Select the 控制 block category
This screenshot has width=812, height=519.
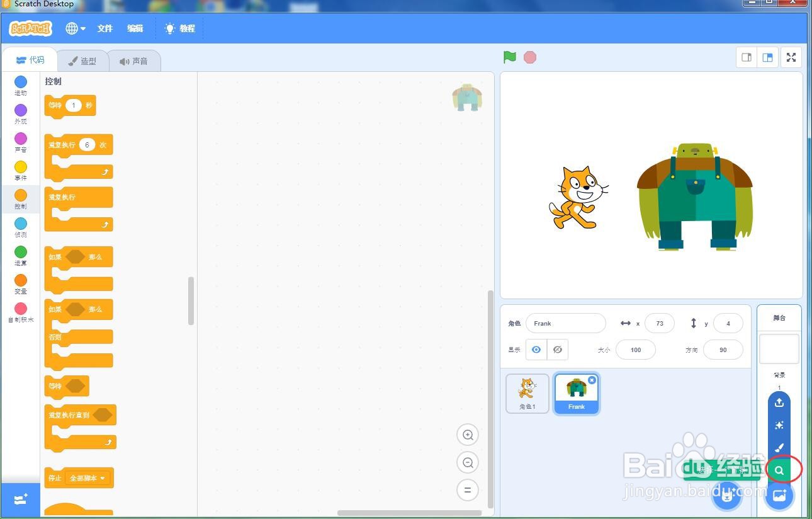click(x=21, y=200)
